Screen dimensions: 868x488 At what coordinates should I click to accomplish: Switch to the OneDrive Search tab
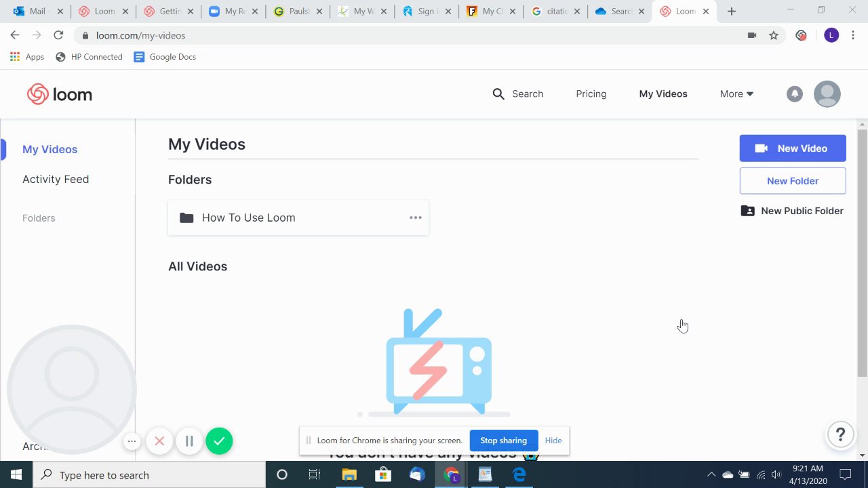619,12
